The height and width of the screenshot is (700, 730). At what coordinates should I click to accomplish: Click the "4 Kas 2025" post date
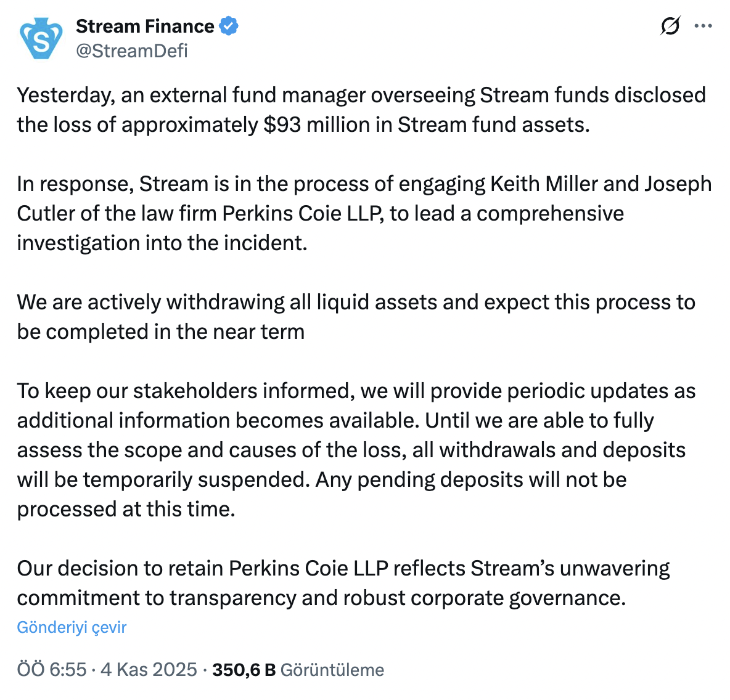click(149, 670)
